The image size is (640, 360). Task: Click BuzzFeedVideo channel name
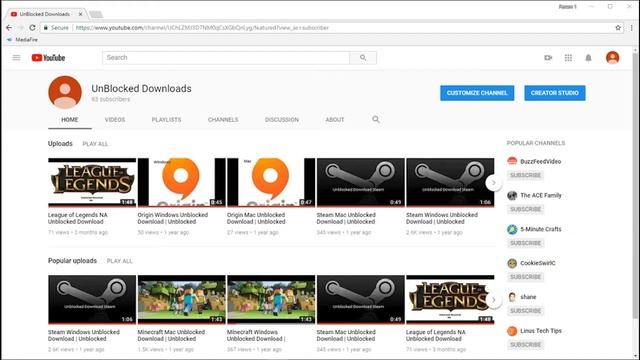(x=540, y=162)
